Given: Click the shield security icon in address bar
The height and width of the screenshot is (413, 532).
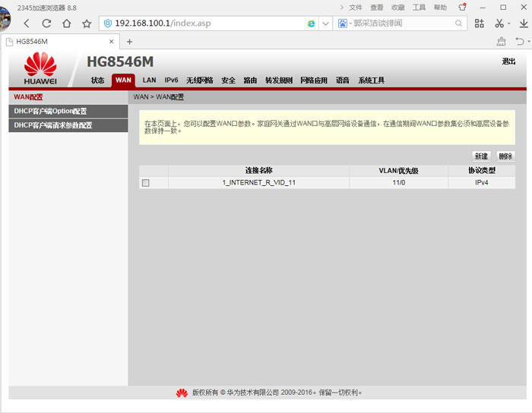Looking at the screenshot, I should point(108,24).
